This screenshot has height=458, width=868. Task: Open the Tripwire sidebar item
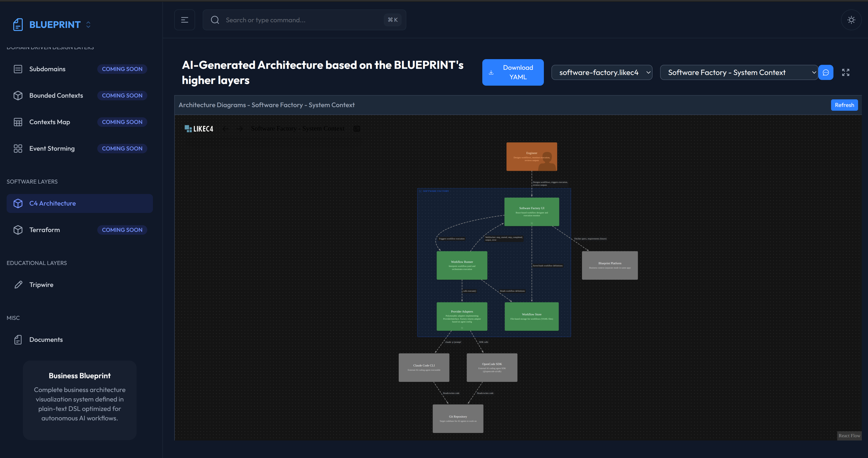coord(41,285)
